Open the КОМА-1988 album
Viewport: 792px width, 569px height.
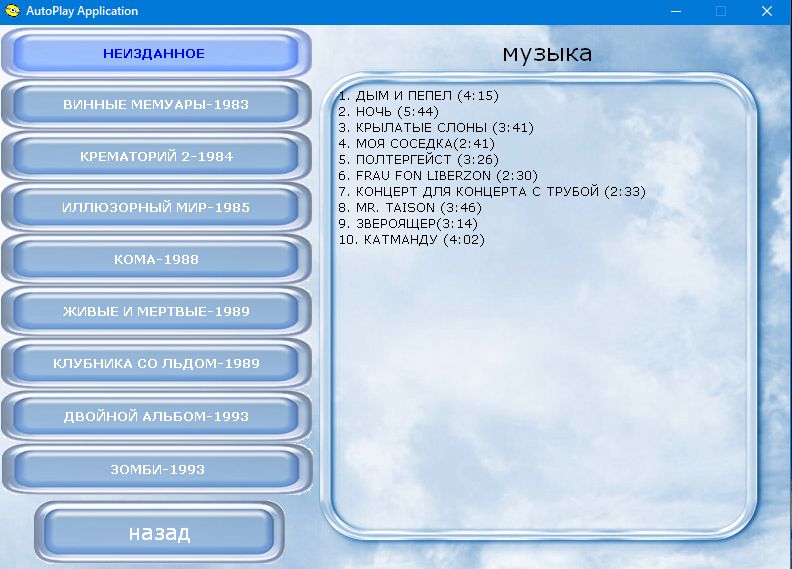pos(156,259)
